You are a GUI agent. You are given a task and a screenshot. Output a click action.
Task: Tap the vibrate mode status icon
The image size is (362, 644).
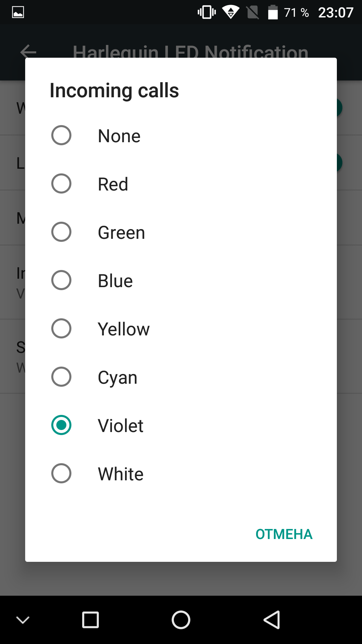[207, 12]
